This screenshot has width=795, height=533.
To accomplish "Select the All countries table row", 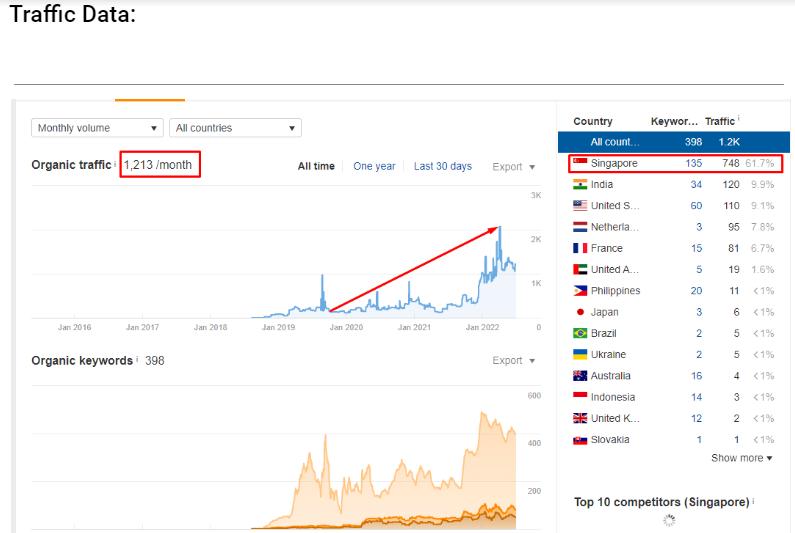I will pyautogui.click(x=664, y=142).
